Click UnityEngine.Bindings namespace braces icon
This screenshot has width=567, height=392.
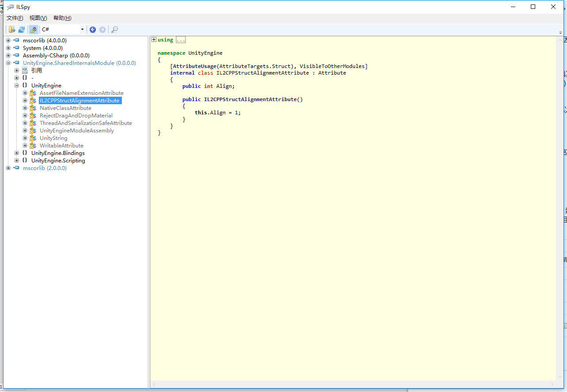coord(25,153)
